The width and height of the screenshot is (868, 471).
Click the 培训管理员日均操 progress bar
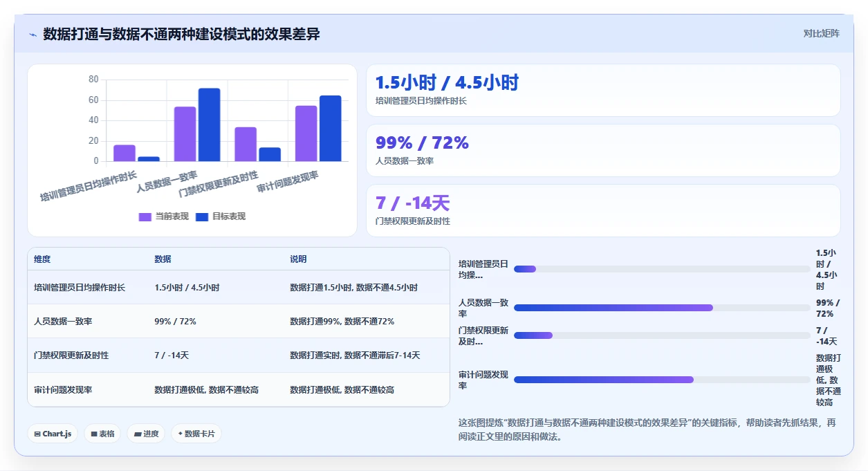coord(662,269)
